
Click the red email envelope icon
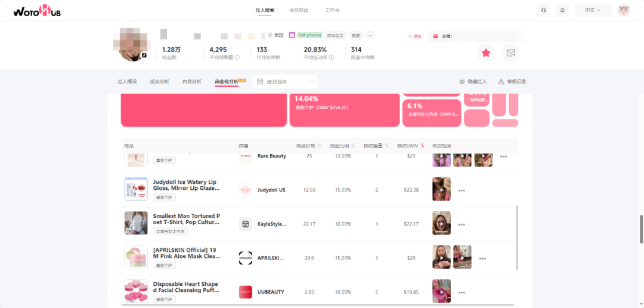click(x=435, y=36)
